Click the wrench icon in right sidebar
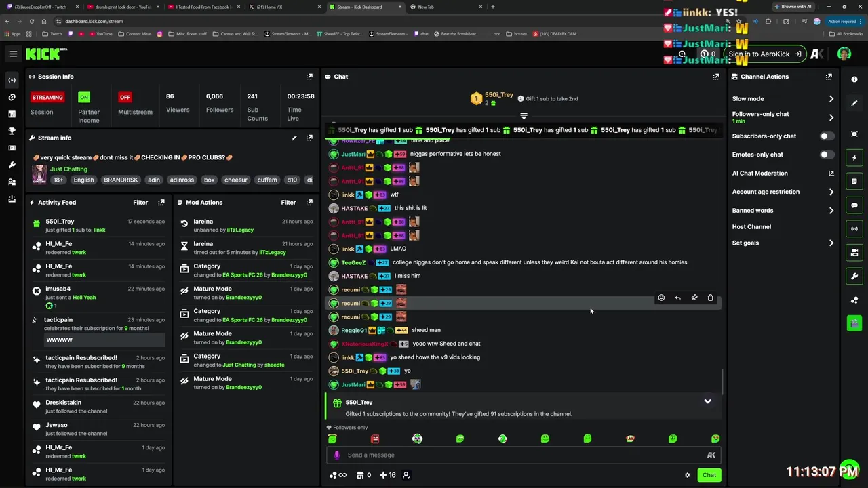Image resolution: width=868 pixels, height=488 pixels. click(854, 276)
